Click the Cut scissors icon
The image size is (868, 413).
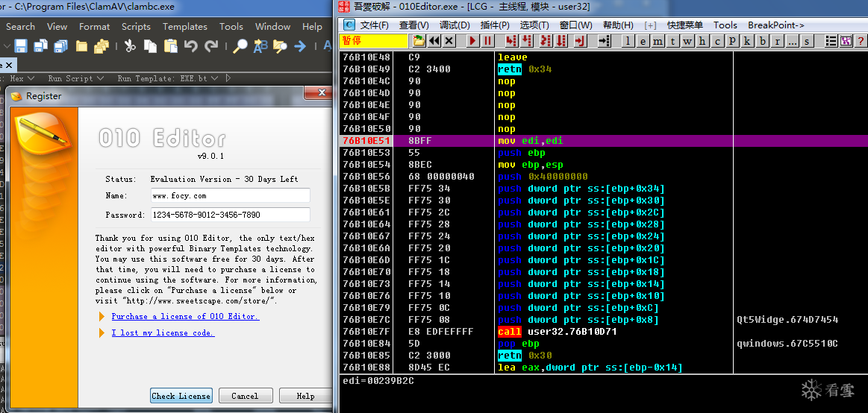(130, 46)
